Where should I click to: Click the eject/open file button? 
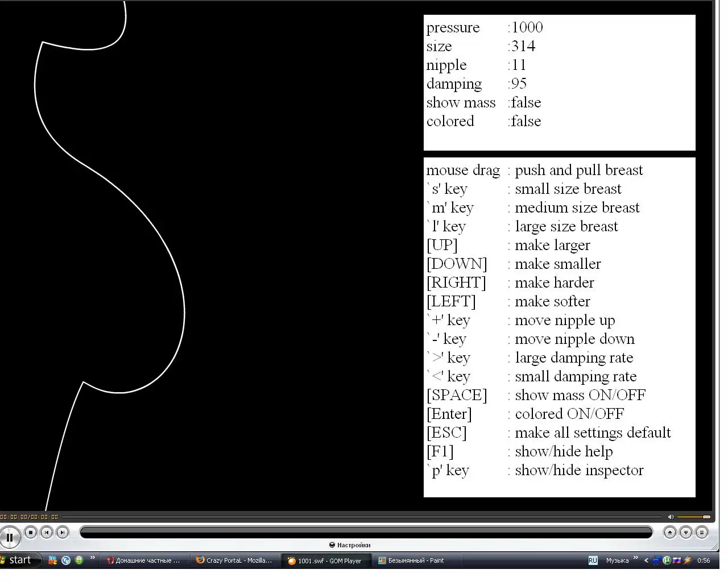click(x=670, y=533)
